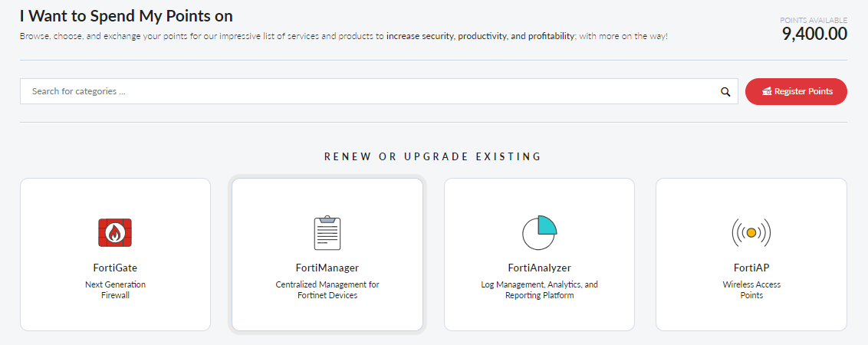The height and width of the screenshot is (345, 868).
Task: Click the FortiAP wireless signal icon
Action: (x=751, y=232)
